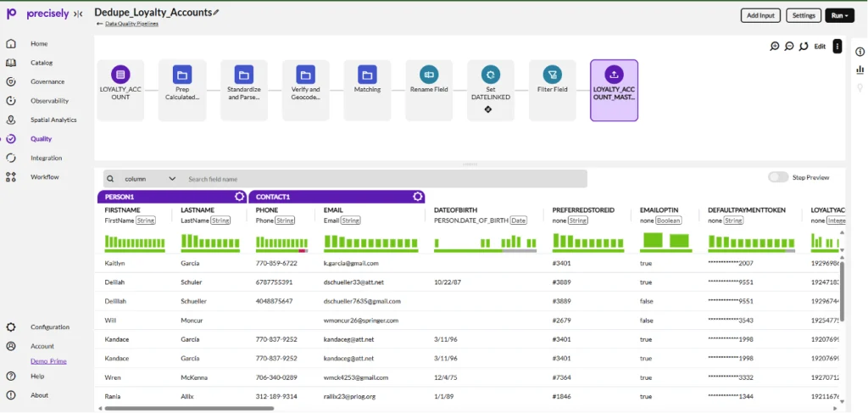The height and width of the screenshot is (413, 868).
Task: Open pipeline Settings
Action: pos(804,15)
